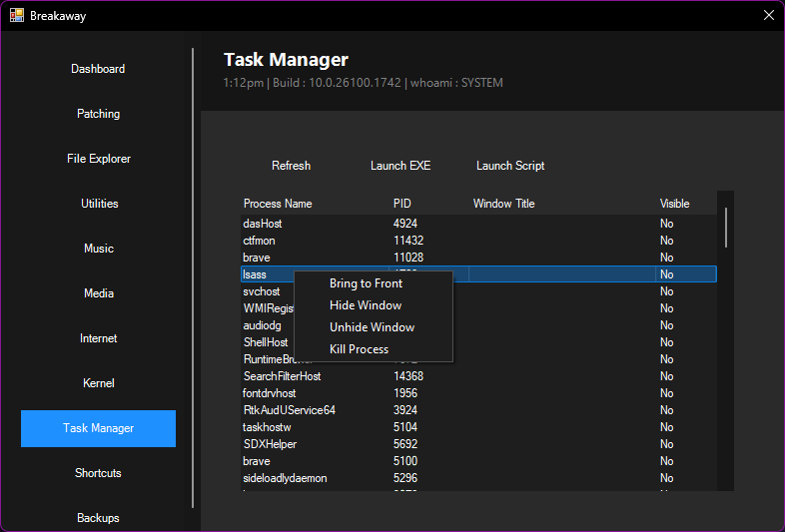Select the ctfmon process row
785x532 pixels.
click(478, 241)
